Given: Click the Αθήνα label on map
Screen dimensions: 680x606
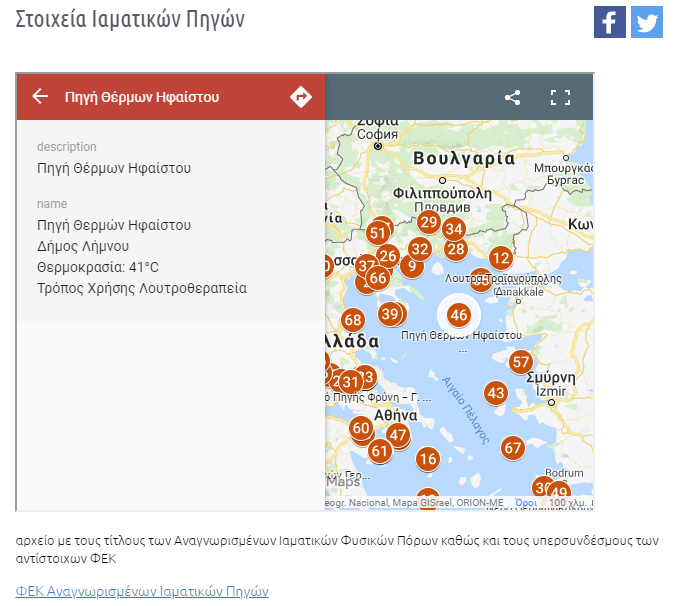Looking at the screenshot, I should pos(394,415).
